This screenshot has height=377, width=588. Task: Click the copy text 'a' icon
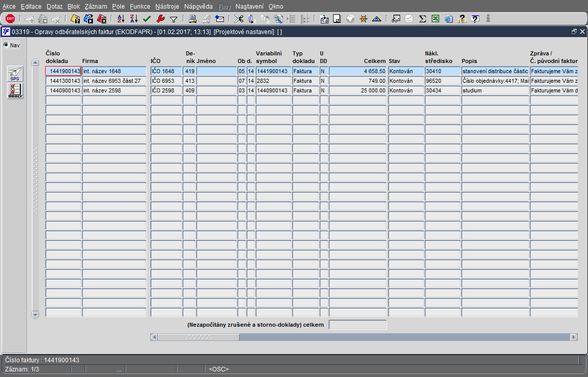(252, 18)
